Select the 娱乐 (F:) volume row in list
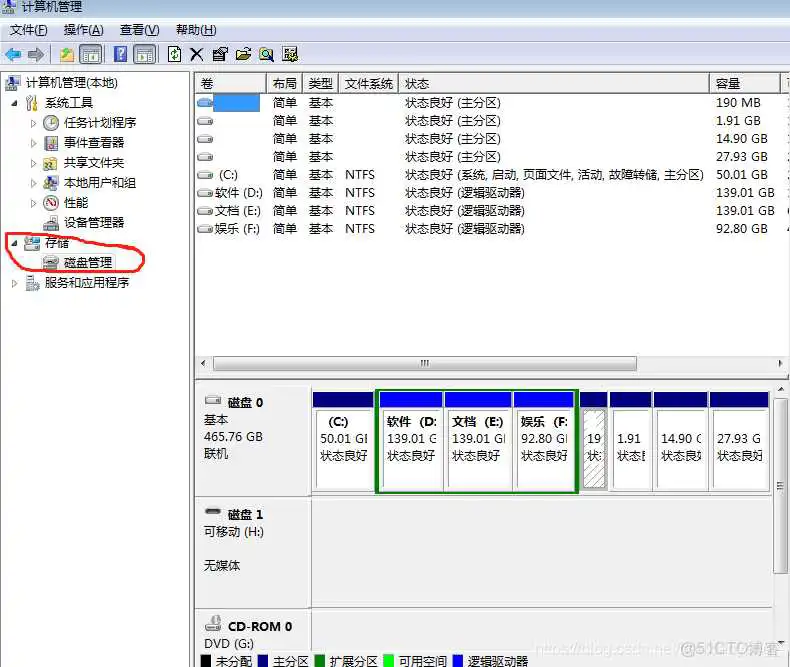 coord(490,229)
